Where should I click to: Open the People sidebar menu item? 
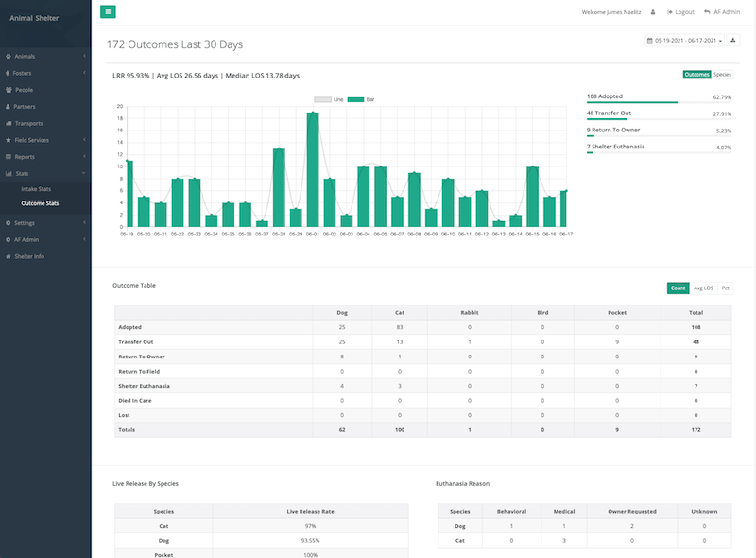click(x=23, y=90)
